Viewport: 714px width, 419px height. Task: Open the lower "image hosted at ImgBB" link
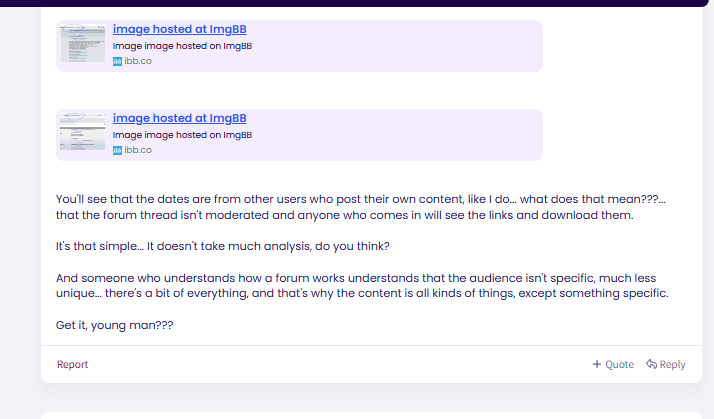[179, 118]
